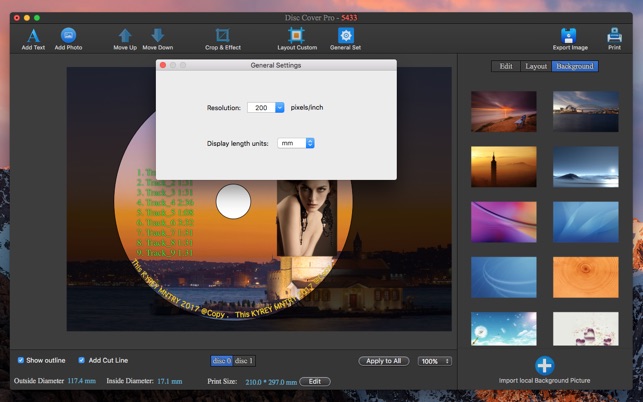This screenshot has width=643, height=402.
Task: Switch to the Edit tab
Action: click(x=506, y=66)
